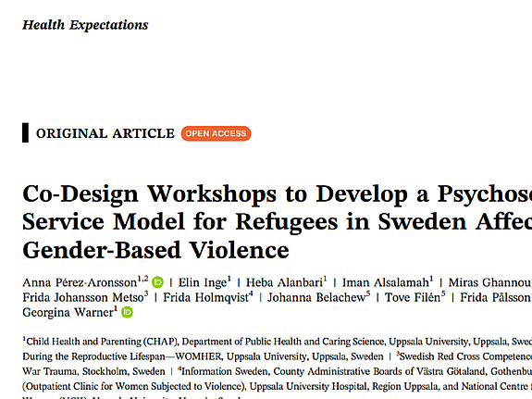Click affiliation 'Child Health and Parenting (CHAP)'
The image size is (532, 399).
[x=102, y=342]
